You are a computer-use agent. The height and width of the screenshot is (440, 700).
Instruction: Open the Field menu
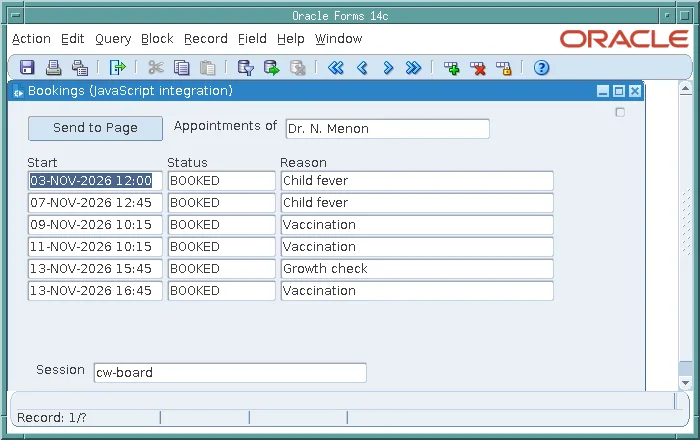point(252,39)
